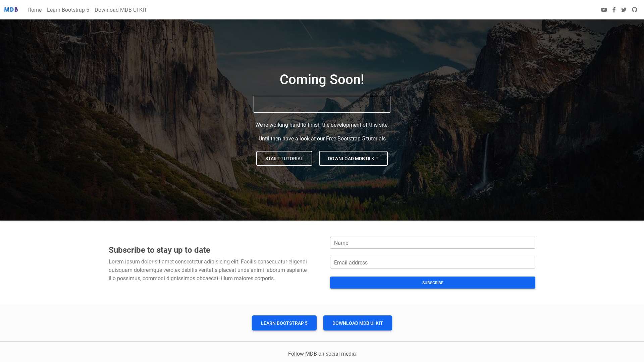This screenshot has width=644, height=362.
Task: Open Download MDB UI KIT nav link
Action: click(x=121, y=10)
